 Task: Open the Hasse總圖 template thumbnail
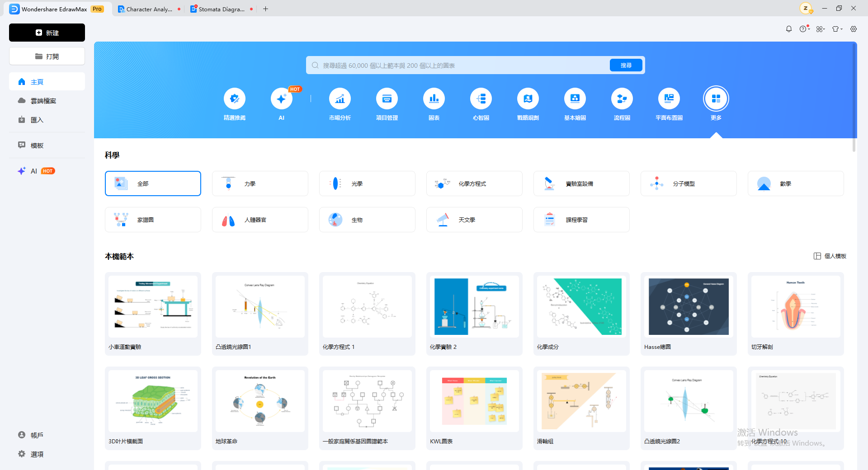[x=689, y=307]
